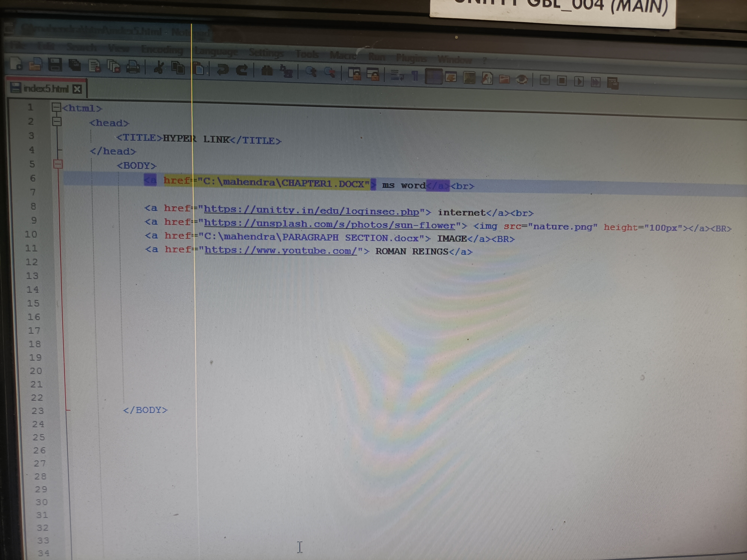Click the youtube.com URL in line 11
747x560 pixels.
[x=280, y=251]
